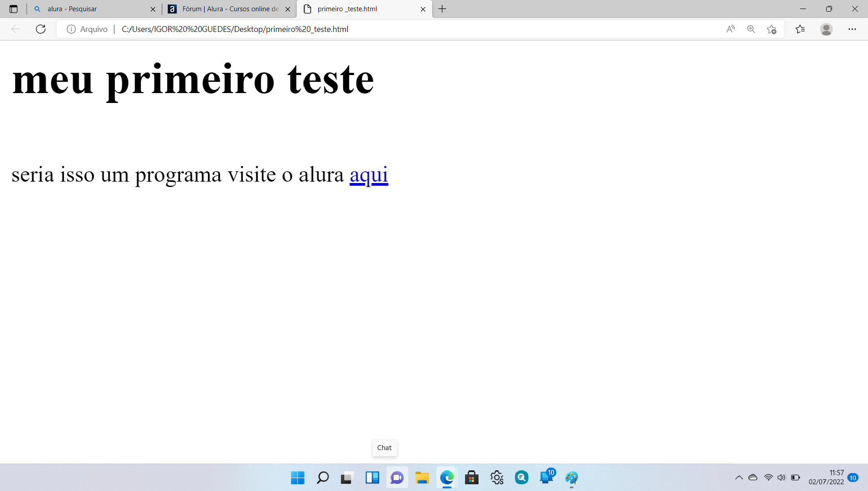The image size is (868, 491).
Task: Minimize the browser window
Action: (803, 9)
